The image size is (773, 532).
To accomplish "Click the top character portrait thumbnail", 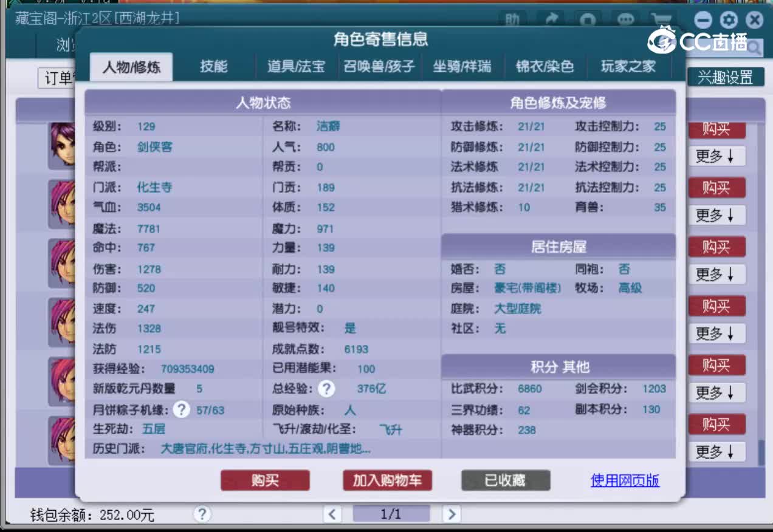I will click(63, 145).
